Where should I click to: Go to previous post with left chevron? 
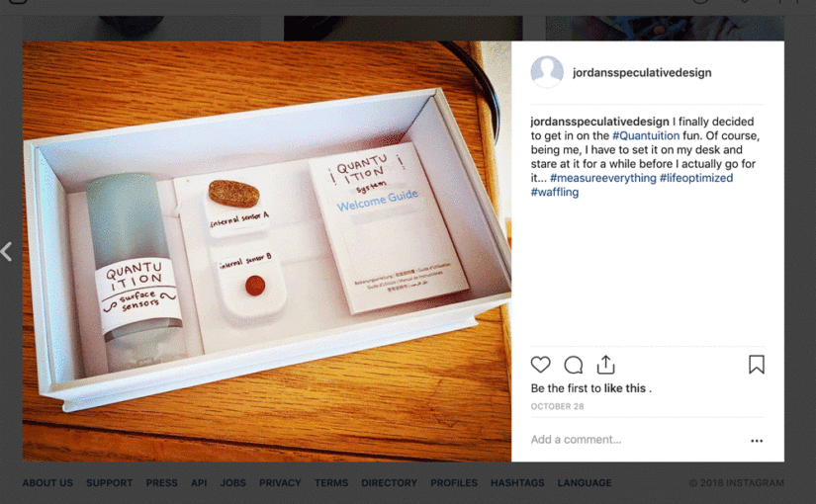click(6, 251)
